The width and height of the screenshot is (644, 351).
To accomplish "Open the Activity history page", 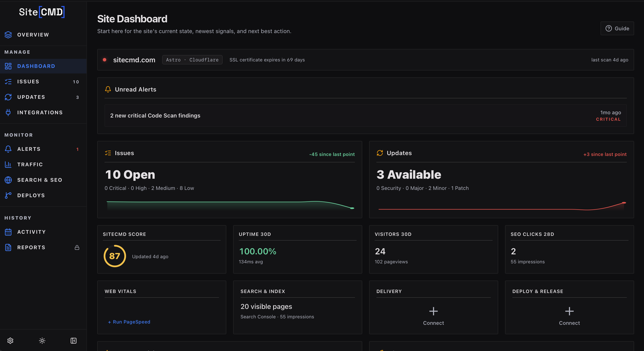I will 43,232.
